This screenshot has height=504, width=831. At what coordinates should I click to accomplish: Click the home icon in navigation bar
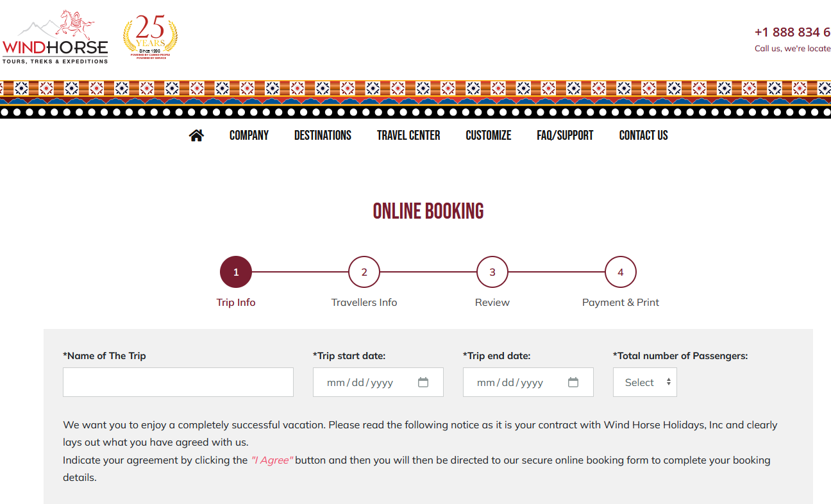pos(196,135)
